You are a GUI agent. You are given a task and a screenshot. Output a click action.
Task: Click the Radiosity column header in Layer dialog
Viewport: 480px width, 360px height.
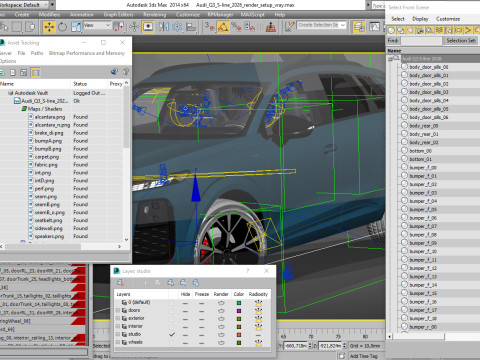coord(258,294)
